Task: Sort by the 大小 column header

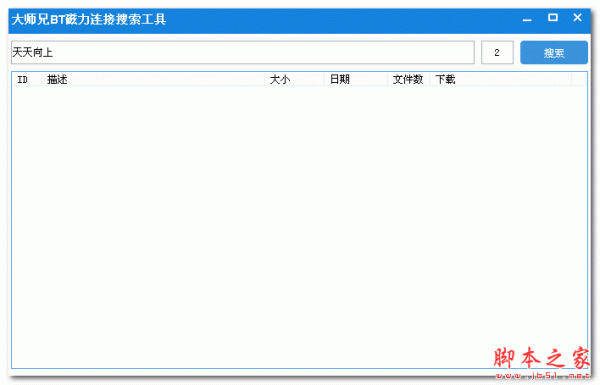Action: click(x=295, y=79)
